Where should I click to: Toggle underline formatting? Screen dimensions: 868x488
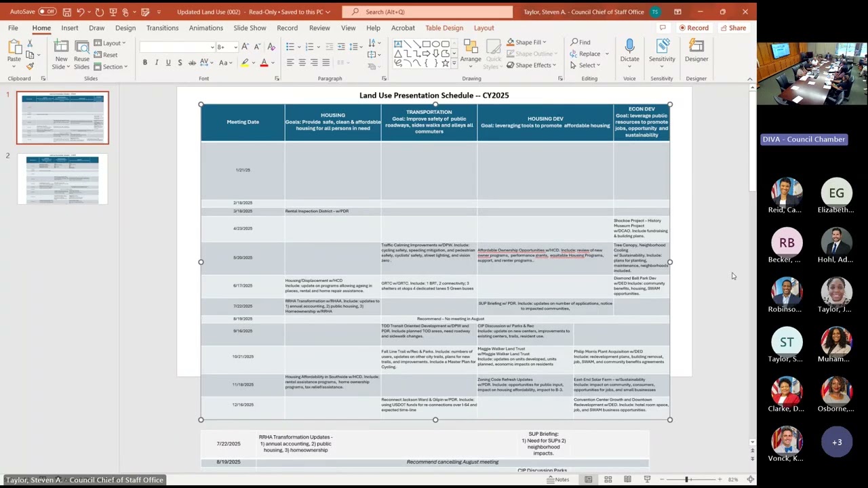tap(168, 62)
